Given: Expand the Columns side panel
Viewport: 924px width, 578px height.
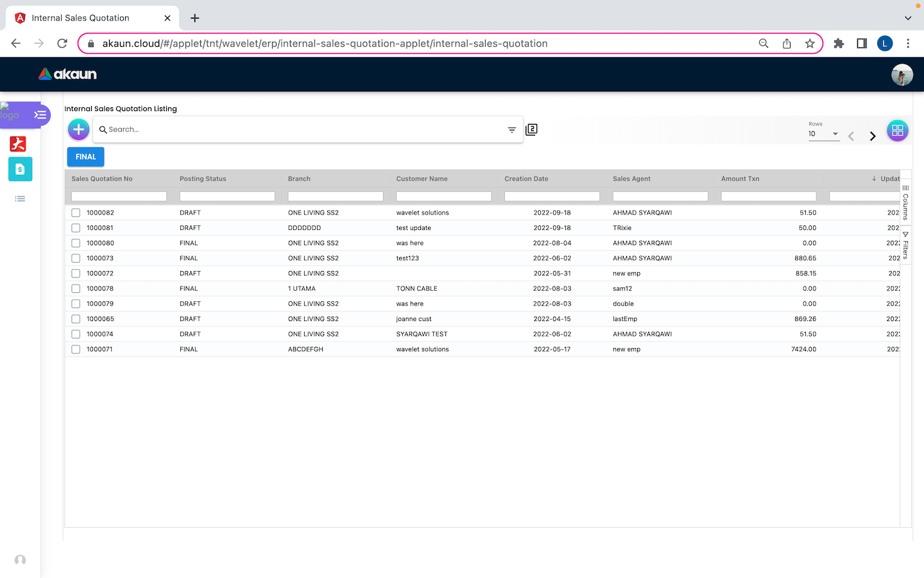Looking at the screenshot, I should click(905, 203).
